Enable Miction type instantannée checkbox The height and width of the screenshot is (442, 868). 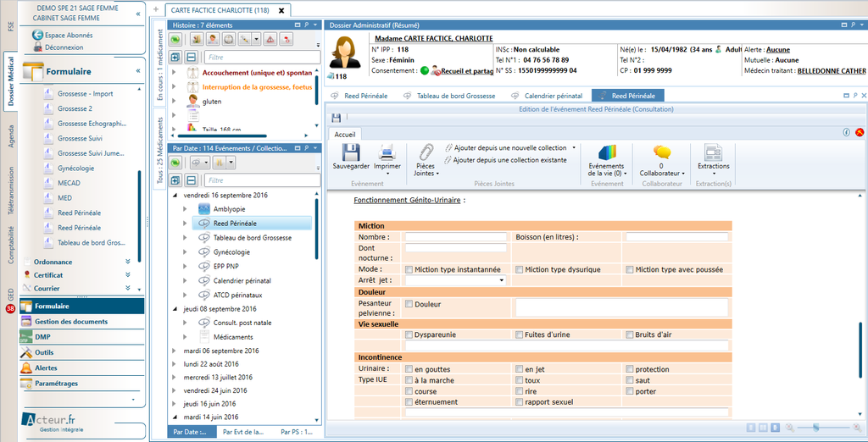coord(409,269)
